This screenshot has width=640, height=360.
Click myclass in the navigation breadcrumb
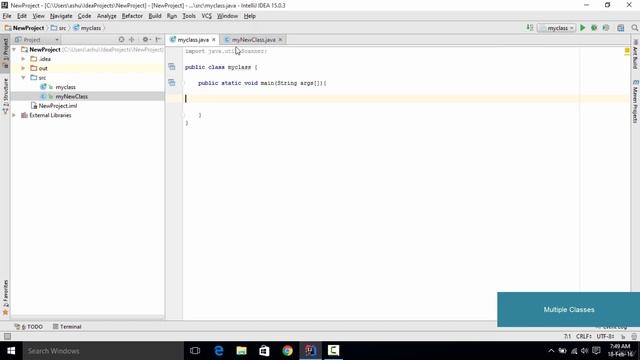(87, 28)
